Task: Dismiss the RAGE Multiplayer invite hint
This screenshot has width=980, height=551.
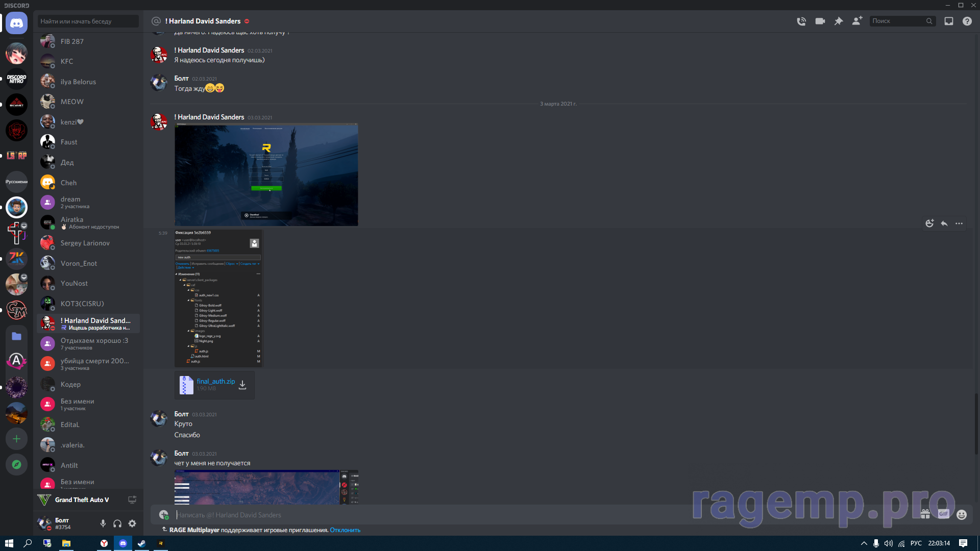Action: coord(345,530)
